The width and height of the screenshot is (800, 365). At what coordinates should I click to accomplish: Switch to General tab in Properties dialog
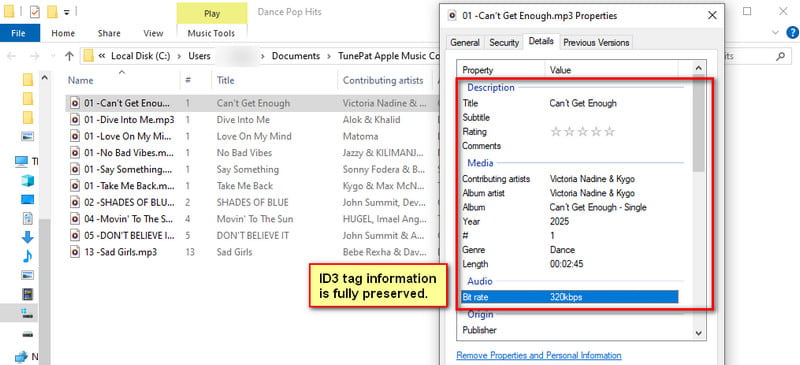(x=465, y=43)
